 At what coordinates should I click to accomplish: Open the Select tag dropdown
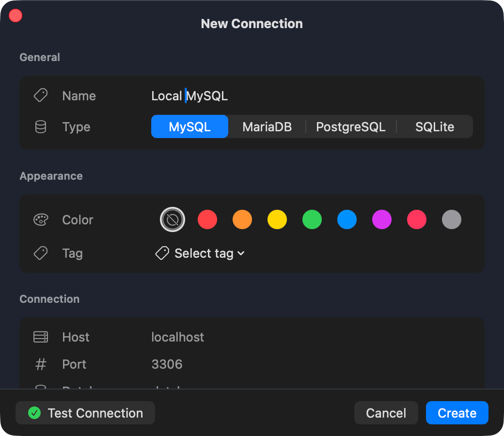200,253
